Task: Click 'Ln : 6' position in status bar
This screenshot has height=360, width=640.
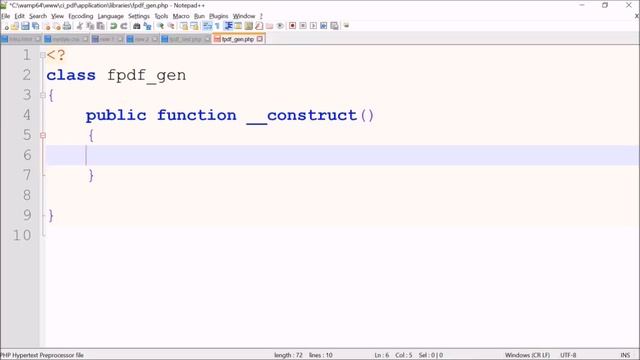Action: tap(382, 355)
